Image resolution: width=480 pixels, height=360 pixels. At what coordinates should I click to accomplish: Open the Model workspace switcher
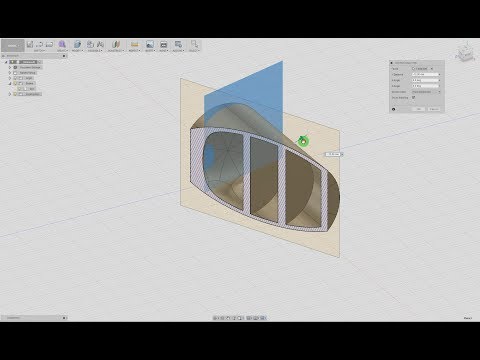click(13, 46)
